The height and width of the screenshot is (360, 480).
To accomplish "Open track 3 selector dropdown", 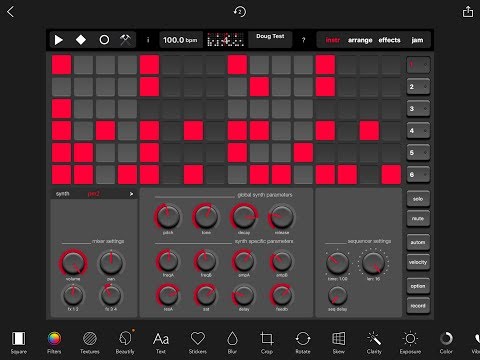I will [x=418, y=109].
